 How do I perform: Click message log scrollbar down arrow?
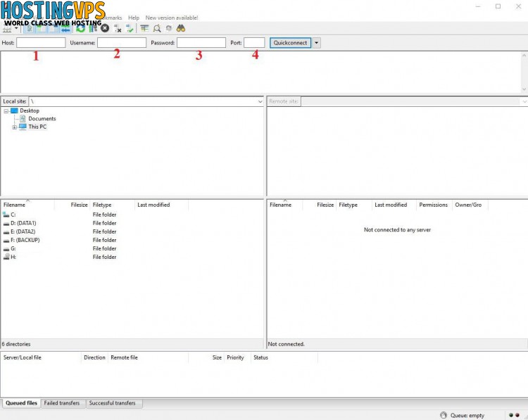pyautogui.click(x=524, y=89)
